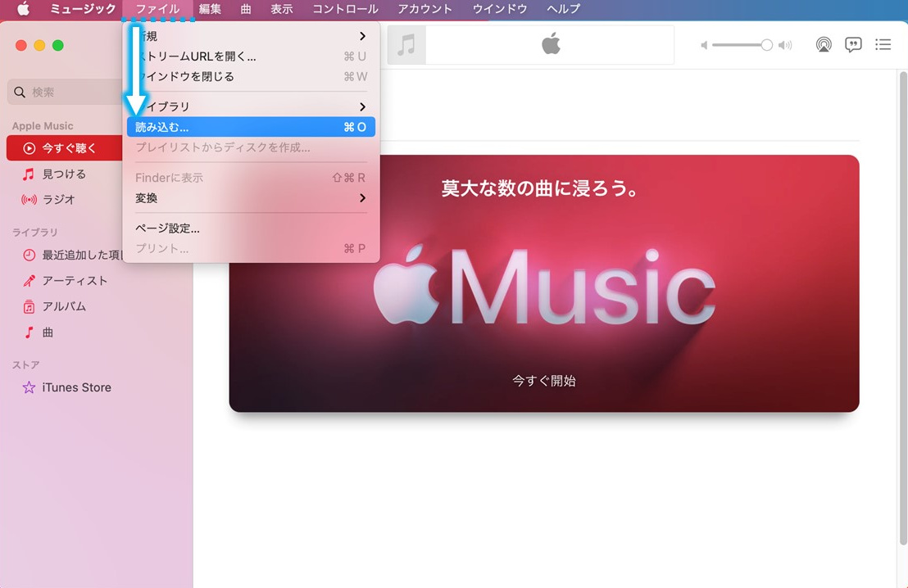Screen dimensions: 908x588
Task: Open アーティスト library section
Action: (x=75, y=281)
